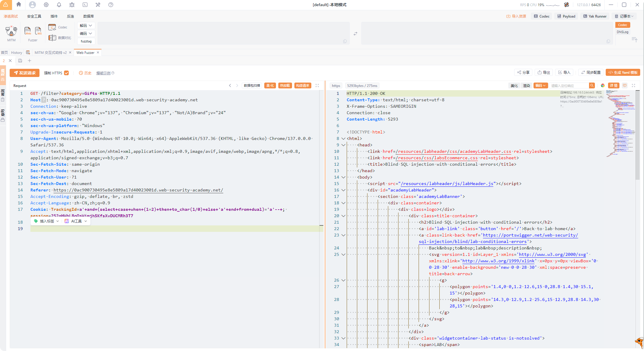This screenshot has width=644, height=351.
Task: Toggle the 强制 HTTPS checkbox
Action: coord(66,73)
